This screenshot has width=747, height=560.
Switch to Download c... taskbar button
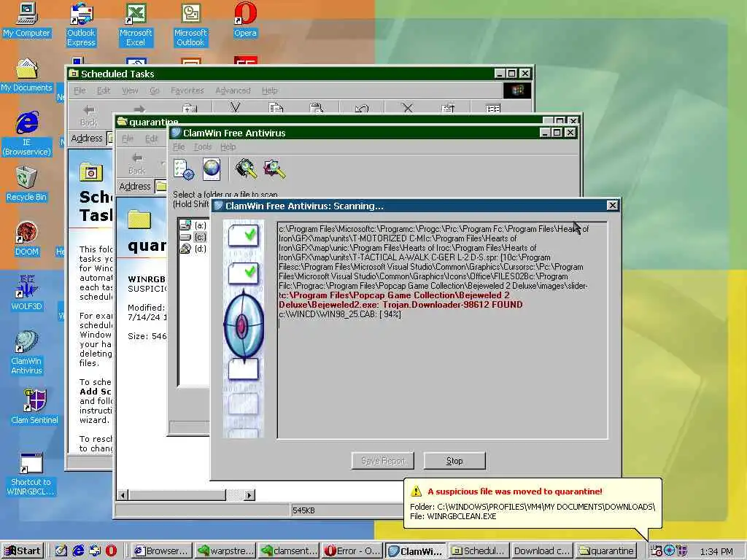[x=542, y=551]
